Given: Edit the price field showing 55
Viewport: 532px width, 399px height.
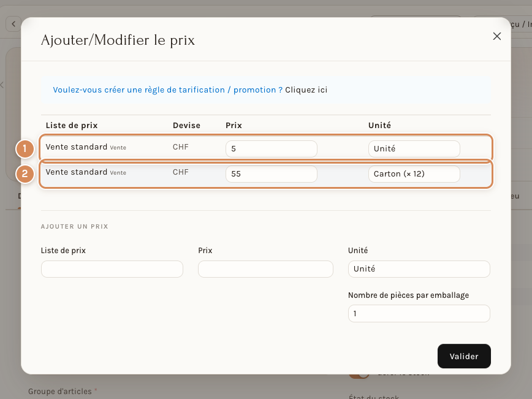Looking at the screenshot, I should point(271,173).
